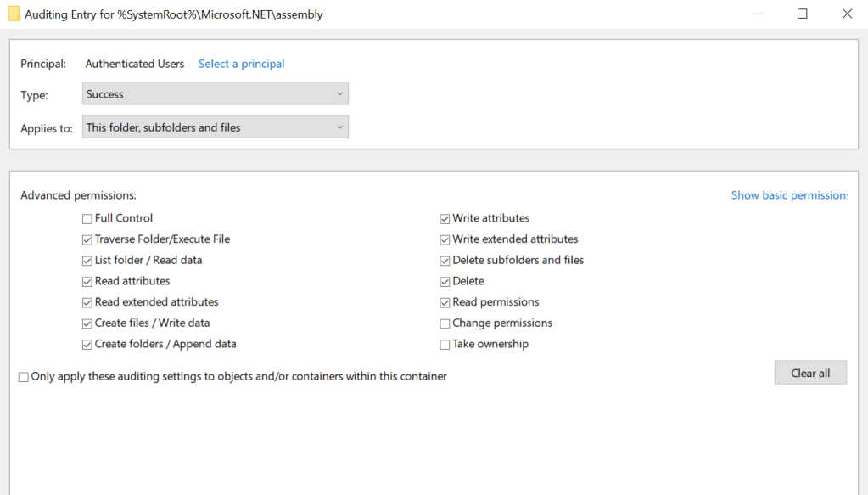Enable the Change permissions checkbox
Viewport: 868px width, 495px height.
pos(445,323)
